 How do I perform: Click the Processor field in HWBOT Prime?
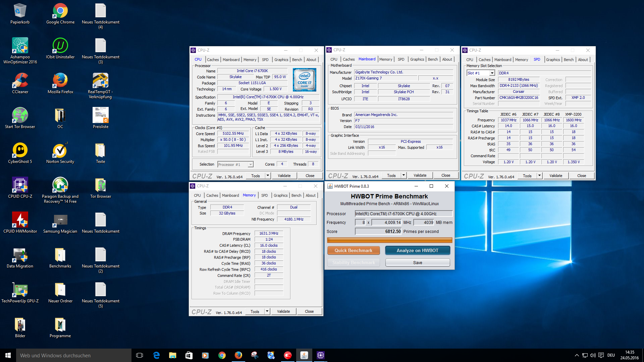coord(404,214)
